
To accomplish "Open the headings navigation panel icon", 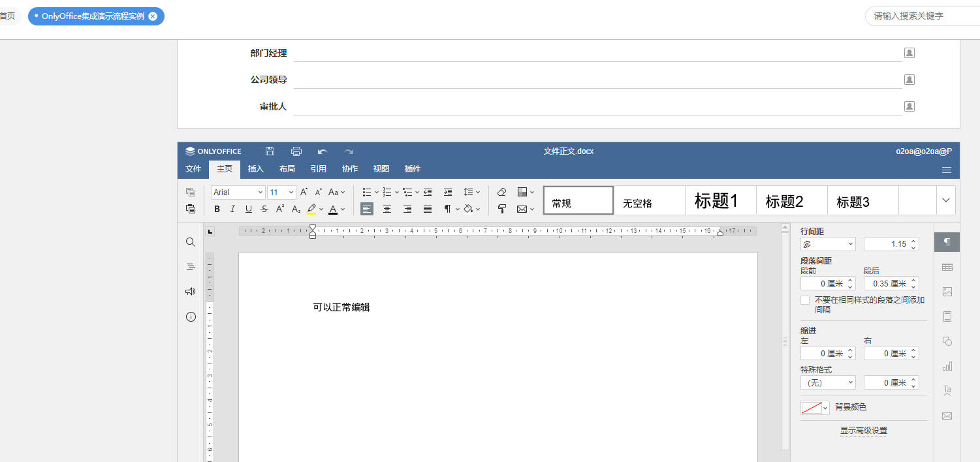I will (x=191, y=267).
